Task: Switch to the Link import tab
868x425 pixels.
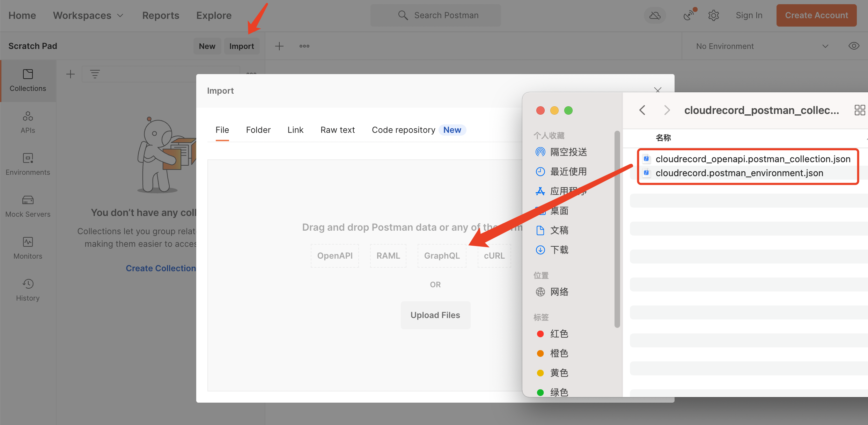Action: pyautogui.click(x=295, y=130)
